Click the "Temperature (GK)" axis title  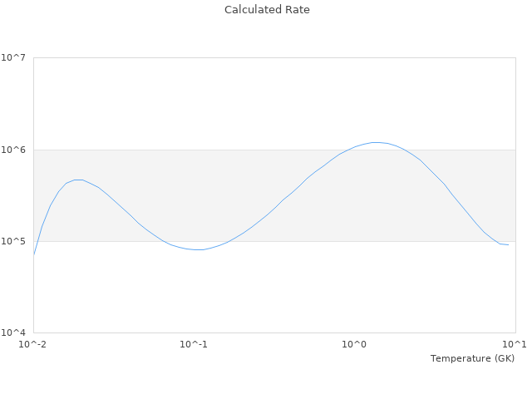tap(472, 358)
